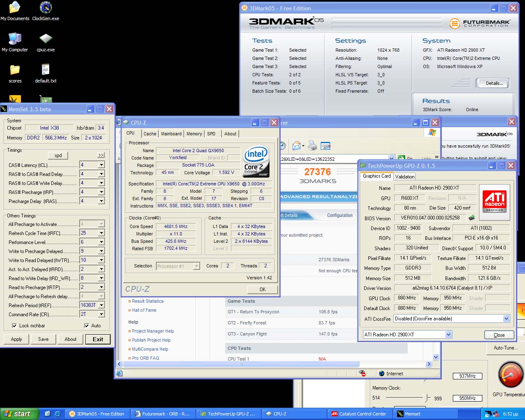The height and width of the screenshot is (420, 525).
Task: Toggle the Auto checkbox in MemSet
Action: 87,326
